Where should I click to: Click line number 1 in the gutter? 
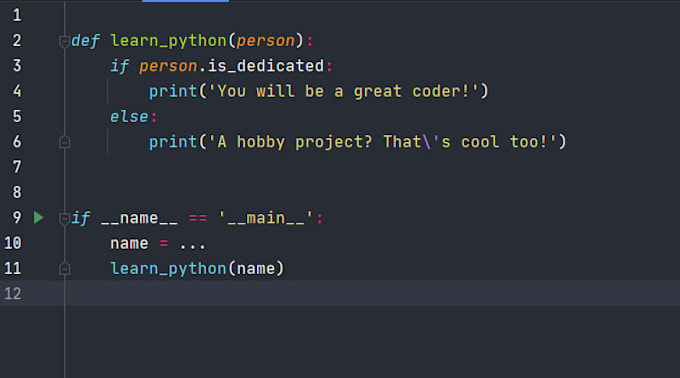[17, 16]
